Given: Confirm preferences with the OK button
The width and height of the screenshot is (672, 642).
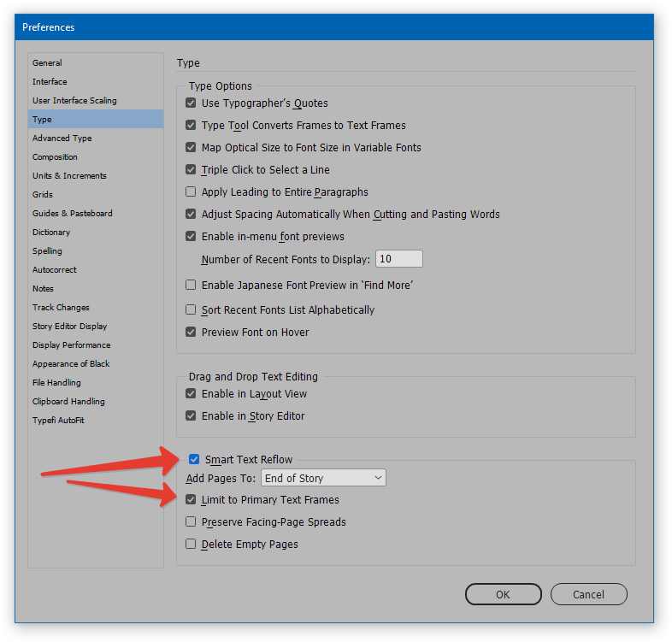Looking at the screenshot, I should click(503, 595).
